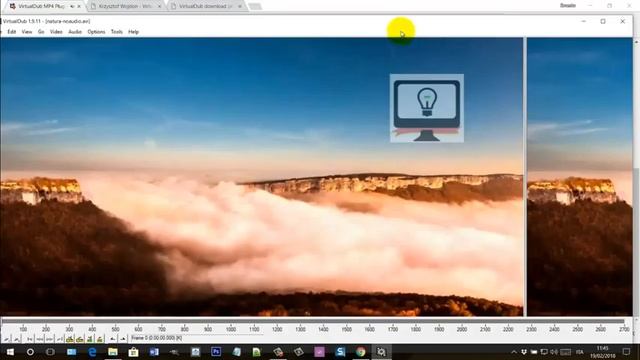The width and height of the screenshot is (640, 360).
Task: Open the clock and calendar flyout
Action: click(x=602, y=352)
